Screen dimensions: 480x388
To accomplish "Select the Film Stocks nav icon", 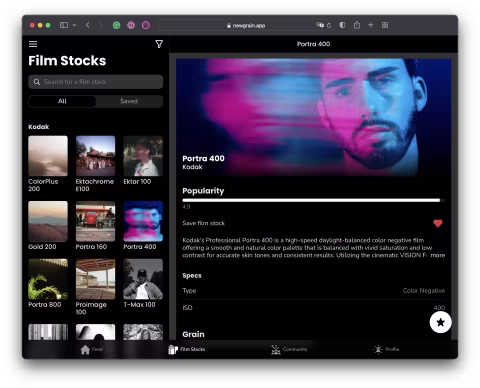I will (x=173, y=349).
